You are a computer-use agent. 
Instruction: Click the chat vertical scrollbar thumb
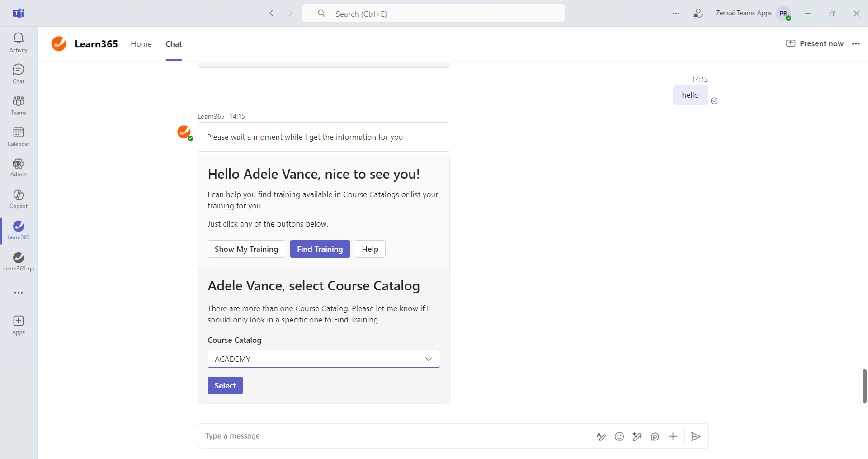(x=864, y=386)
